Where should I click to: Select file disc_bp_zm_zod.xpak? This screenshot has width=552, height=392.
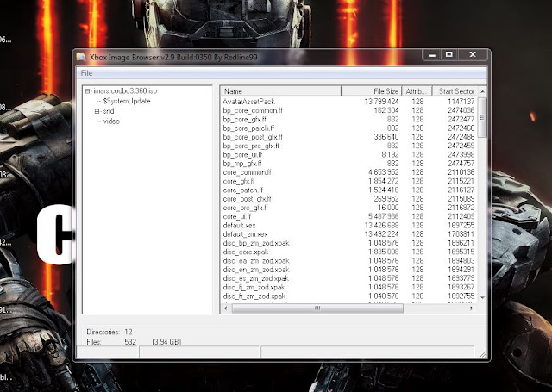click(256, 243)
